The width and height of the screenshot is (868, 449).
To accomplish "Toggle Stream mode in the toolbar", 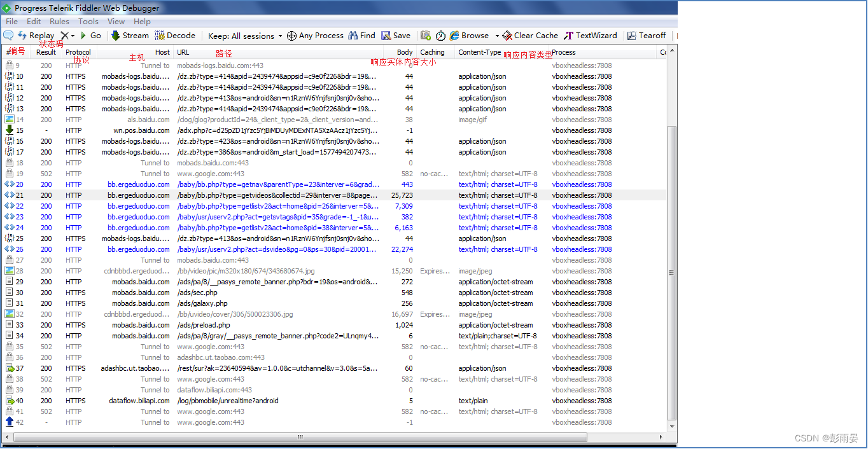I will pyautogui.click(x=130, y=36).
